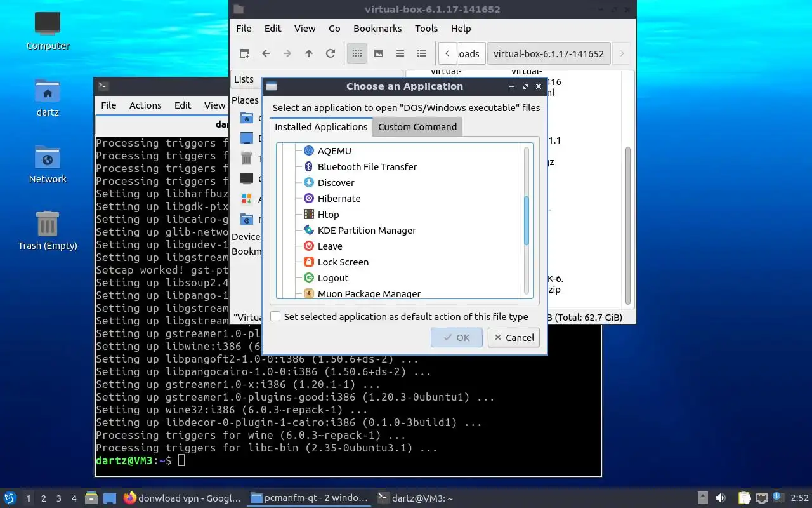Click the show desktop panel icon
This screenshot has width=812, height=508.
coord(110,498)
